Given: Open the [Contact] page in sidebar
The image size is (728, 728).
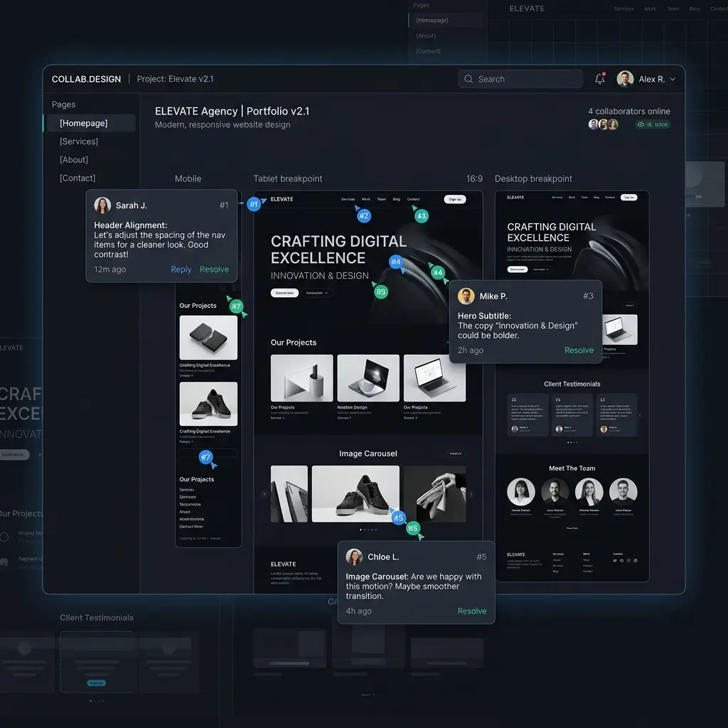Looking at the screenshot, I should pyautogui.click(x=77, y=178).
